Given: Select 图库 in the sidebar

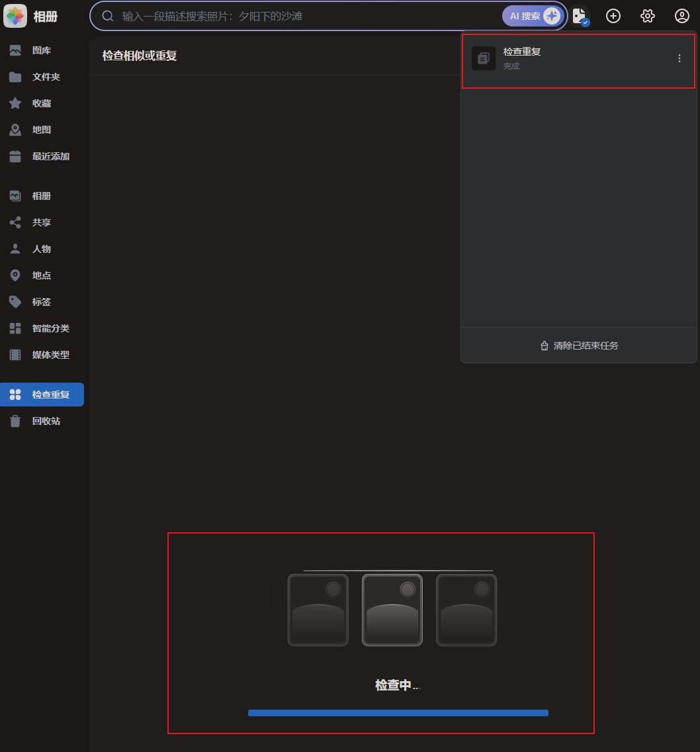Looking at the screenshot, I should click(x=42, y=50).
